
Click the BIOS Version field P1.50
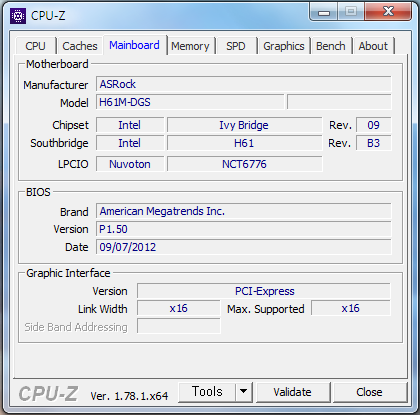(x=244, y=229)
